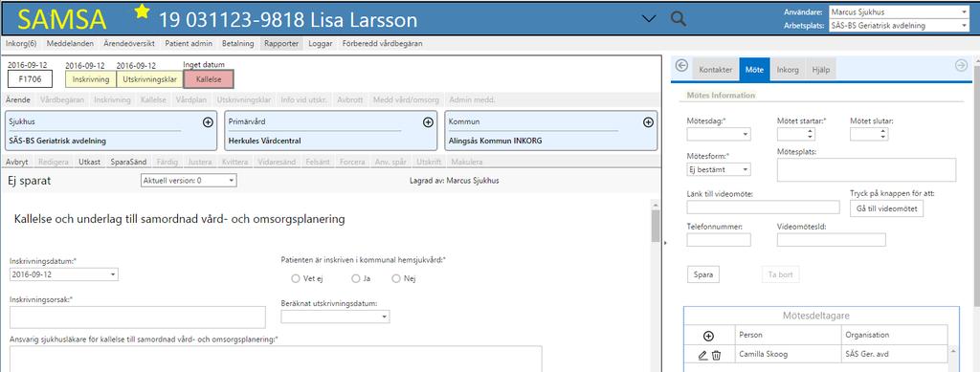Click the F1706 case box

[30, 78]
